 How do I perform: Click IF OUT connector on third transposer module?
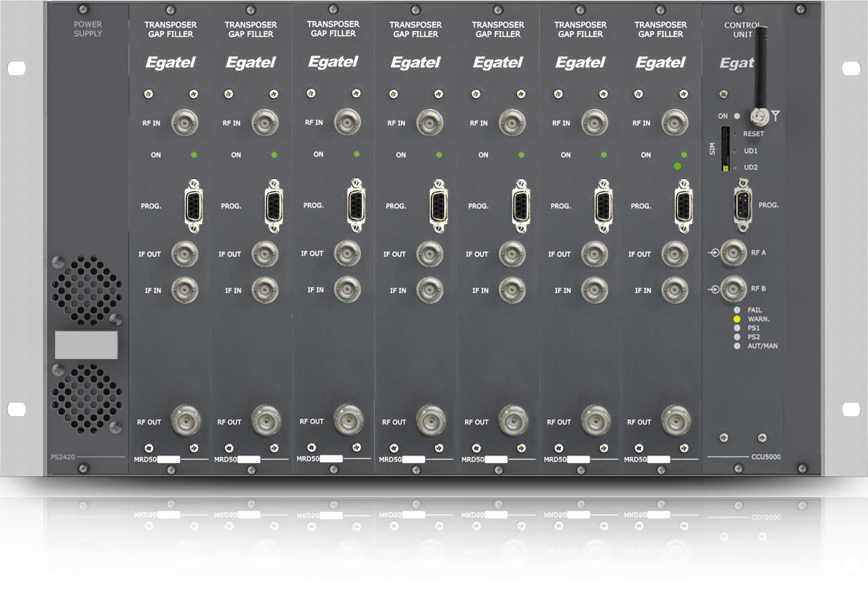coord(347,253)
